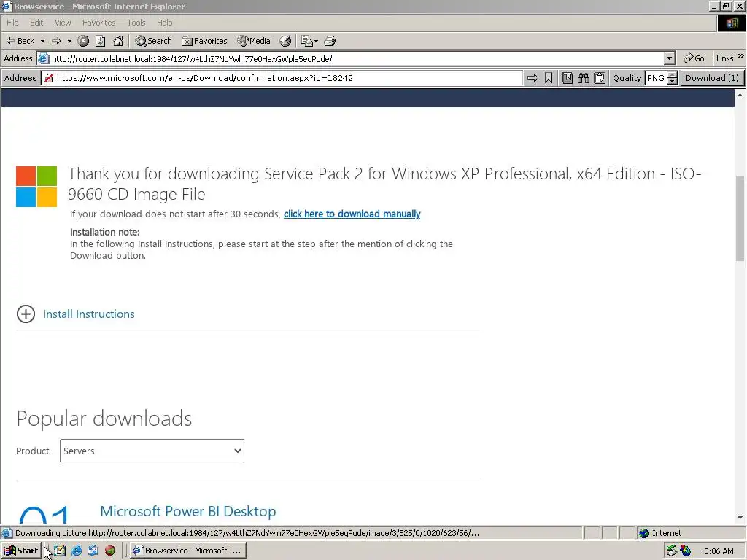Image resolution: width=747 pixels, height=560 pixels.
Task: Click the Install Instructions heading link
Action: click(88, 314)
